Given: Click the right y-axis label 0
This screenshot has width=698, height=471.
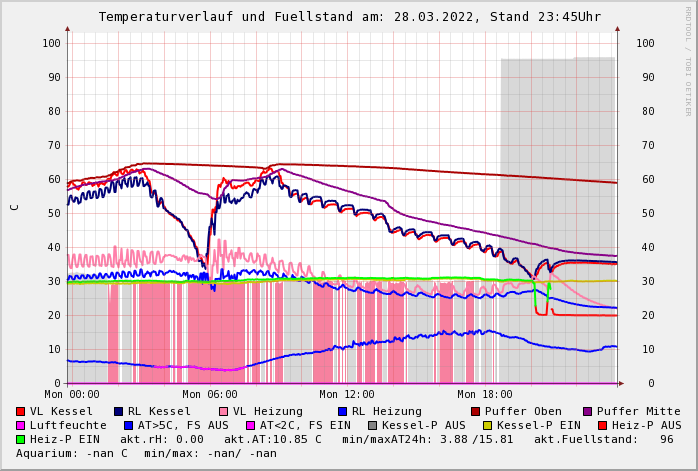Looking at the screenshot, I should tap(651, 383).
